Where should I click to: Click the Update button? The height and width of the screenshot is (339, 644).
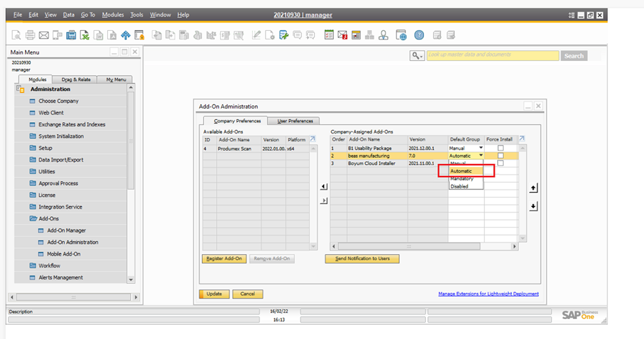[214, 294]
